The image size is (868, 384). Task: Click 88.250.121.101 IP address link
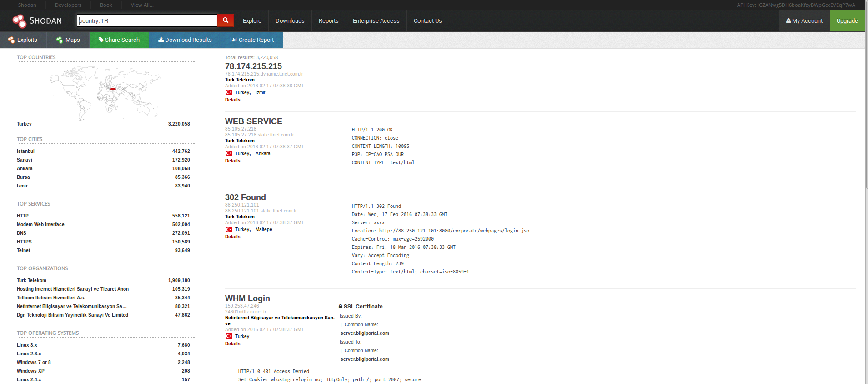242,205
